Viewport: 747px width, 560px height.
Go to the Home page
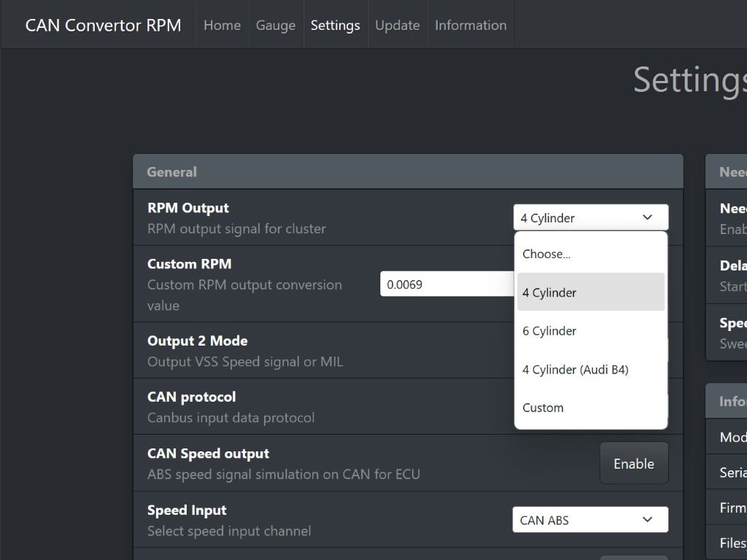(x=222, y=25)
